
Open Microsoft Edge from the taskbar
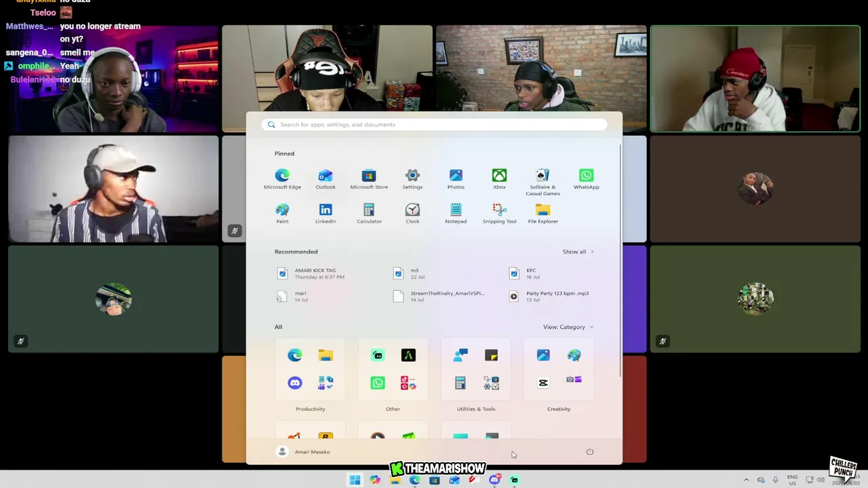click(414, 481)
